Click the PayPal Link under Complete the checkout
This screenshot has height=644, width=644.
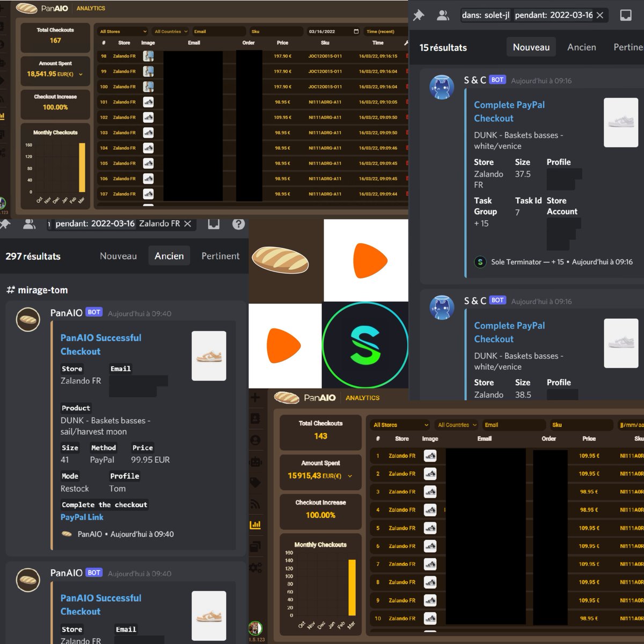click(82, 517)
